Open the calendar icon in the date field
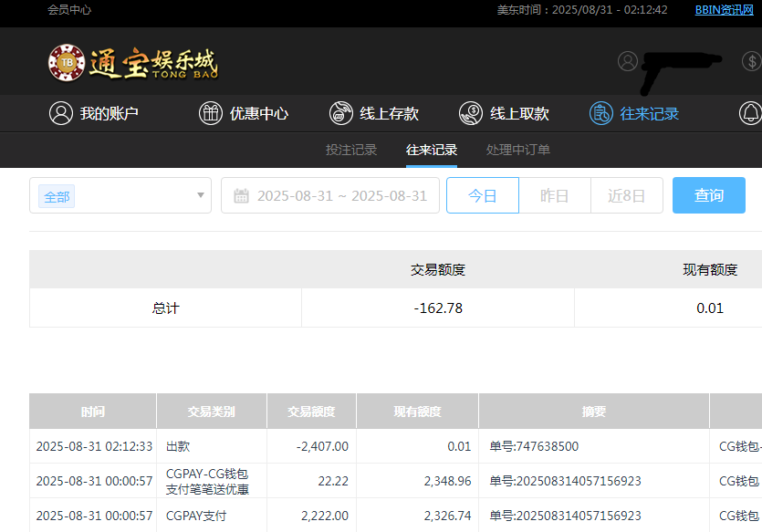This screenshot has height=532, width=762. point(239,195)
